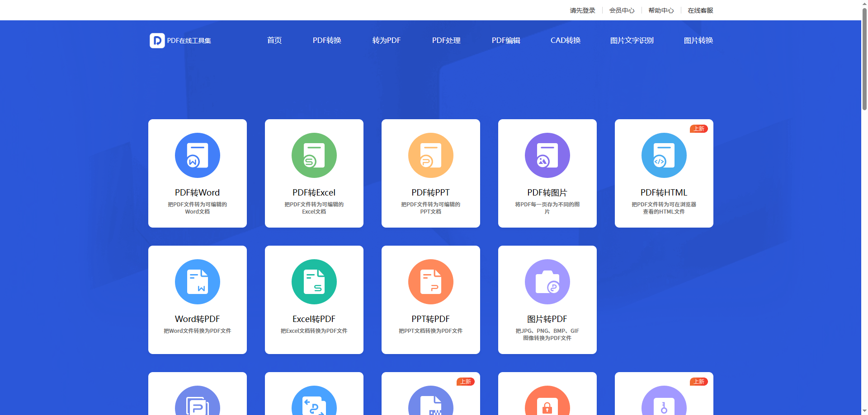
Task: Open the 在线客服 link
Action: 701,10
